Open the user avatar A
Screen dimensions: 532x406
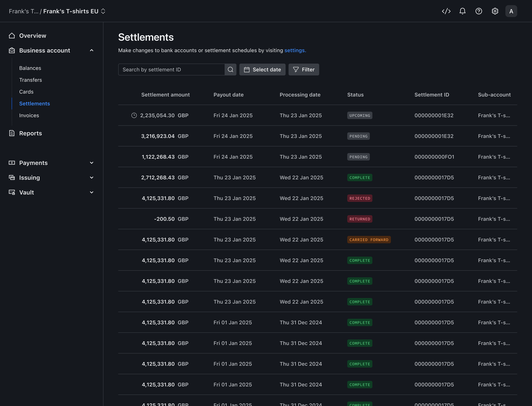click(511, 11)
